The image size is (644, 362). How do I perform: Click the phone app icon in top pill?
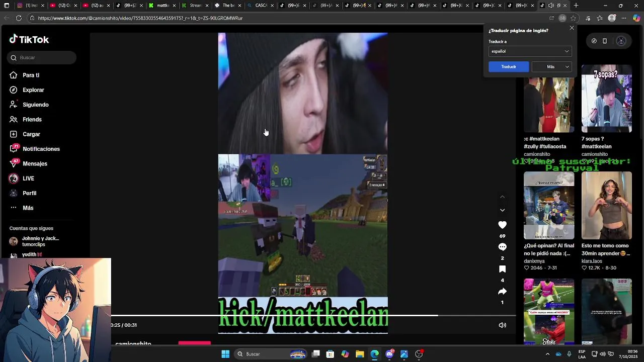pos(605,41)
